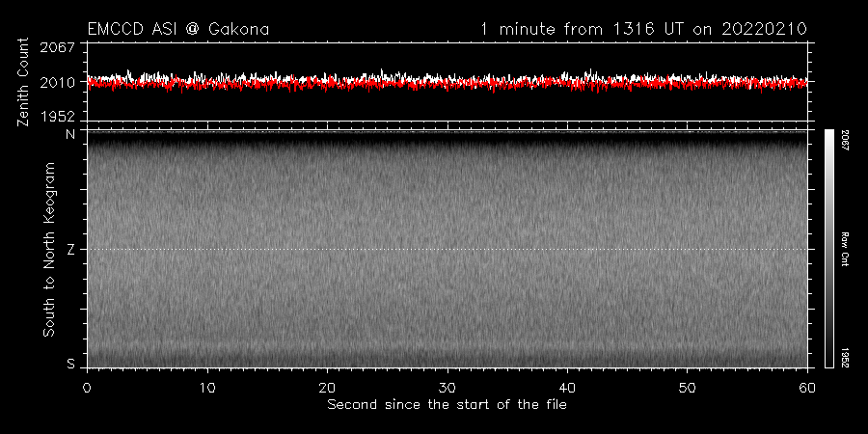The width and height of the screenshot is (868, 434).
Task: Click the keogram image area
Action: coord(447,249)
